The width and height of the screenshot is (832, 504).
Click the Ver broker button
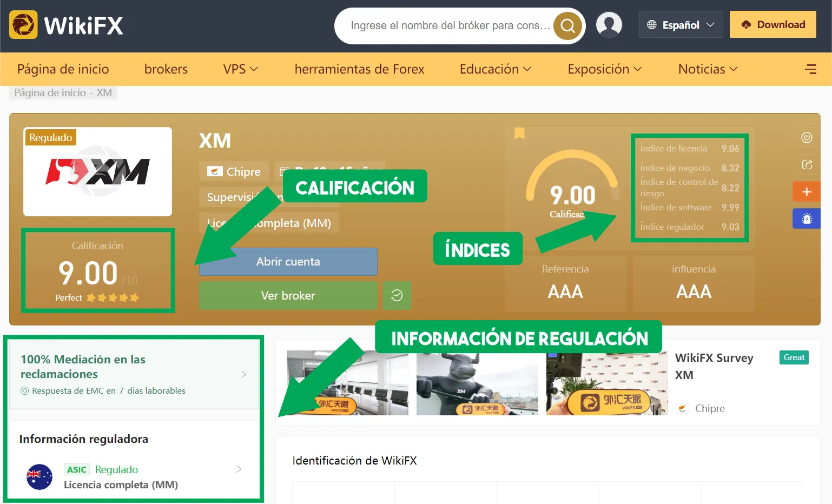coord(288,296)
